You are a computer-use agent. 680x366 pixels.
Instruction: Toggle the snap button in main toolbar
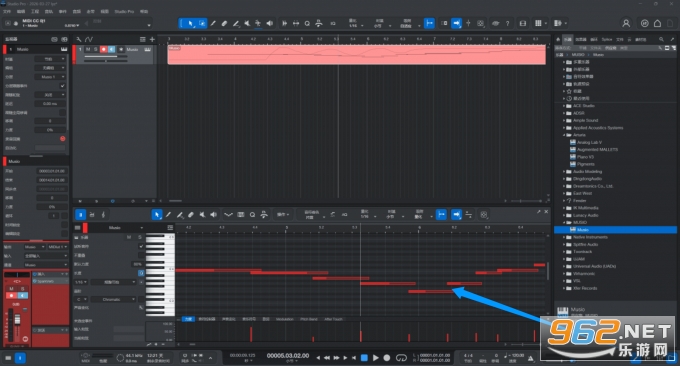pos(429,23)
